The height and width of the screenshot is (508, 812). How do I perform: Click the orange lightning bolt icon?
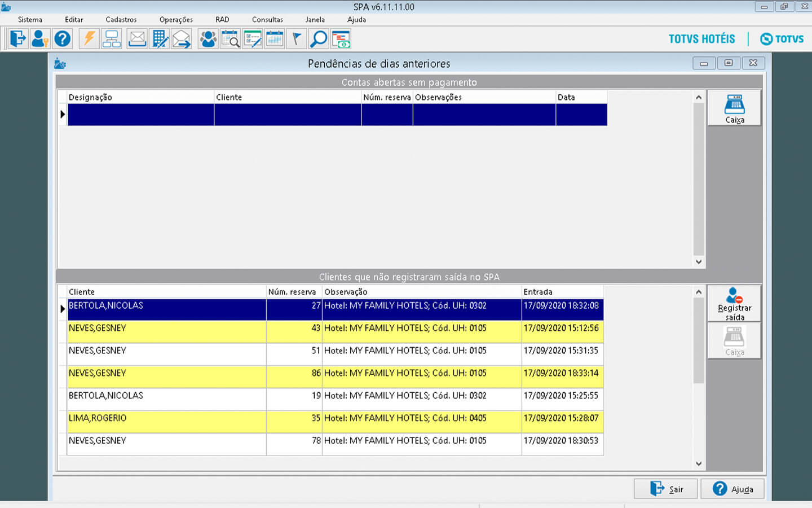89,39
